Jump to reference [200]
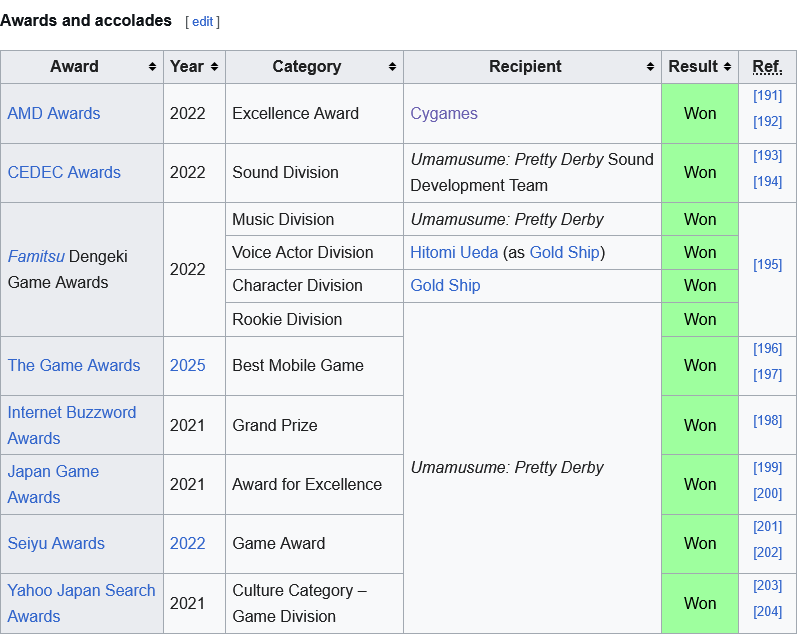The height and width of the screenshot is (635, 797). [x=768, y=493]
